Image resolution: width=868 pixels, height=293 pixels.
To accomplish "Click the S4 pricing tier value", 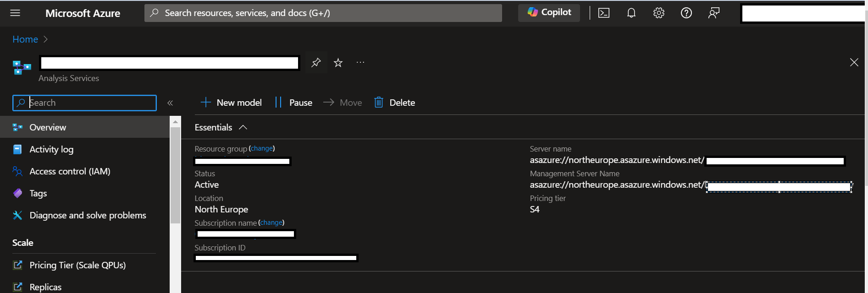I will tap(535, 210).
